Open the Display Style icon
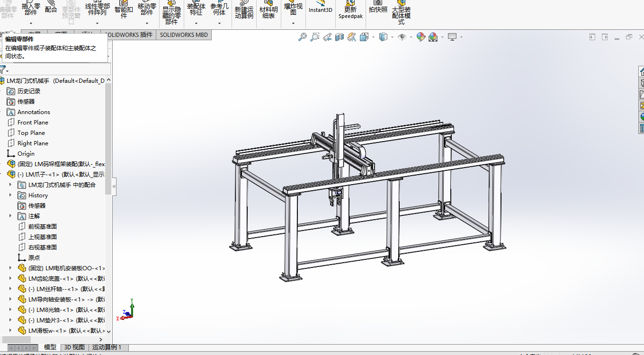The image size is (644, 355). coord(384,37)
